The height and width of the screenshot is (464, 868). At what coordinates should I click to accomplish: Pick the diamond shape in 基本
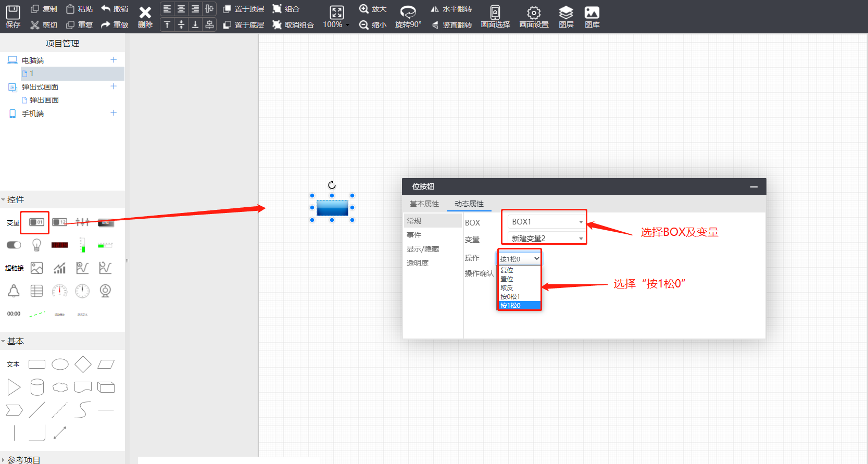pos(83,364)
